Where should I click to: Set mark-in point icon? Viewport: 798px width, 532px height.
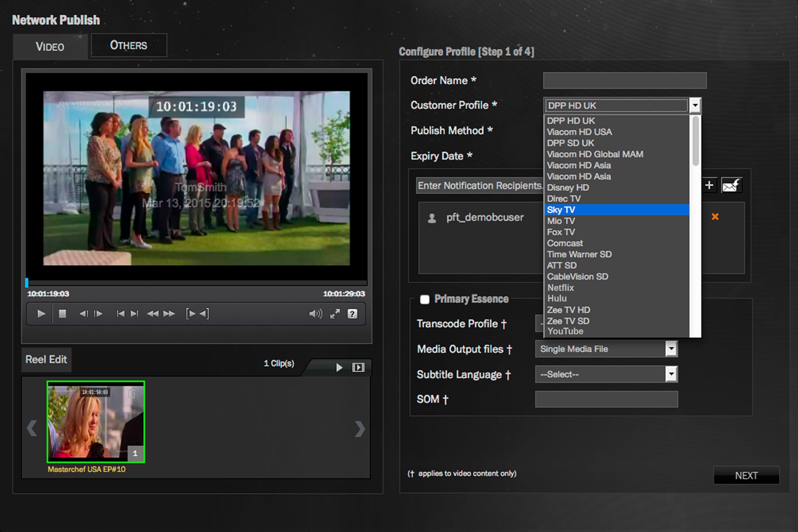coord(191,314)
